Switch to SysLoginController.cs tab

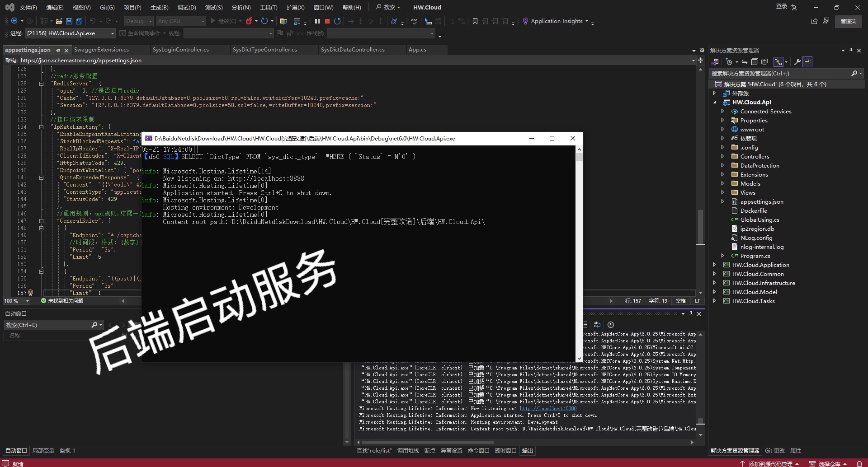pos(181,50)
